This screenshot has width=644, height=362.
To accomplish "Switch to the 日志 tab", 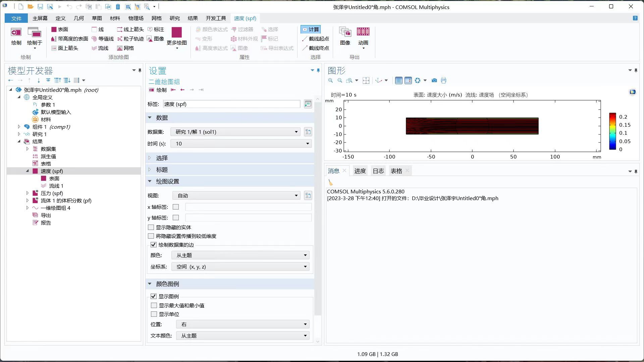I will [x=378, y=171].
